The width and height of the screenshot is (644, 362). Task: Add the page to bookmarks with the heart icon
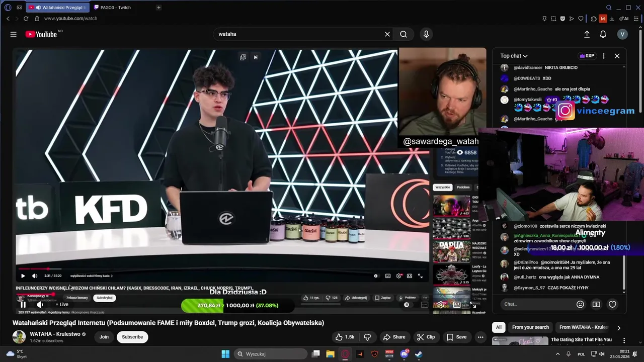click(581, 19)
